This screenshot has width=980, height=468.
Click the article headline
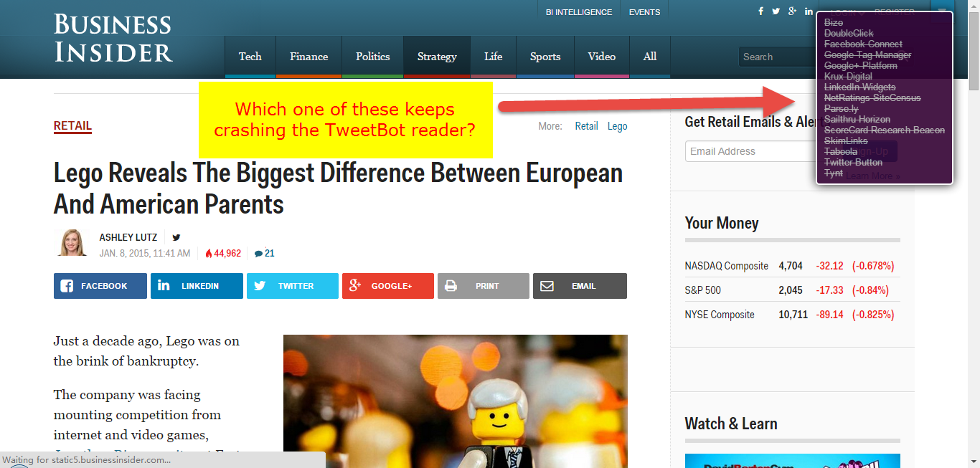tap(338, 188)
